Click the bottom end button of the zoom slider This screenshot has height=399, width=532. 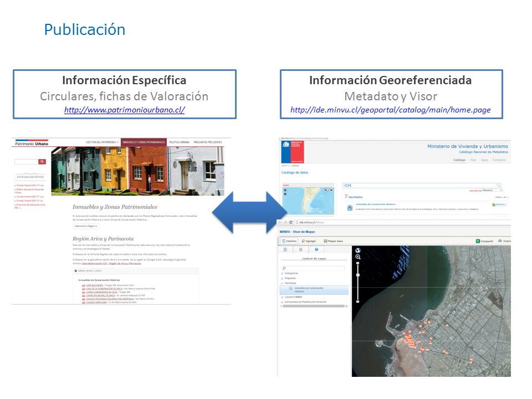click(x=358, y=301)
